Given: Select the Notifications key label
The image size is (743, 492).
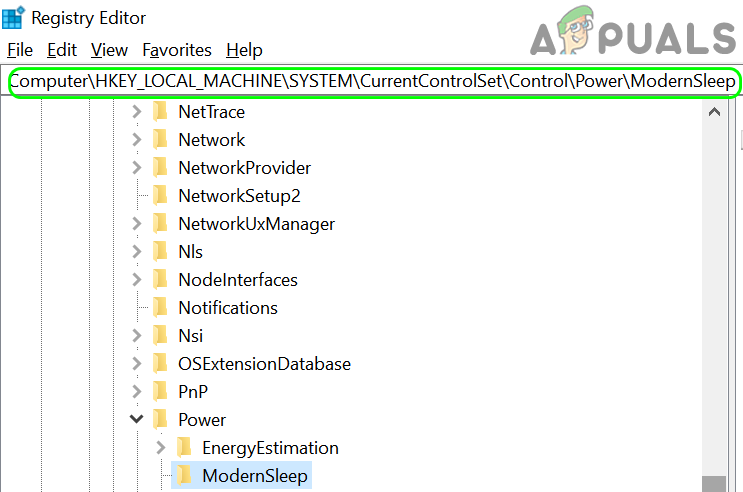Looking at the screenshot, I should click(228, 308).
